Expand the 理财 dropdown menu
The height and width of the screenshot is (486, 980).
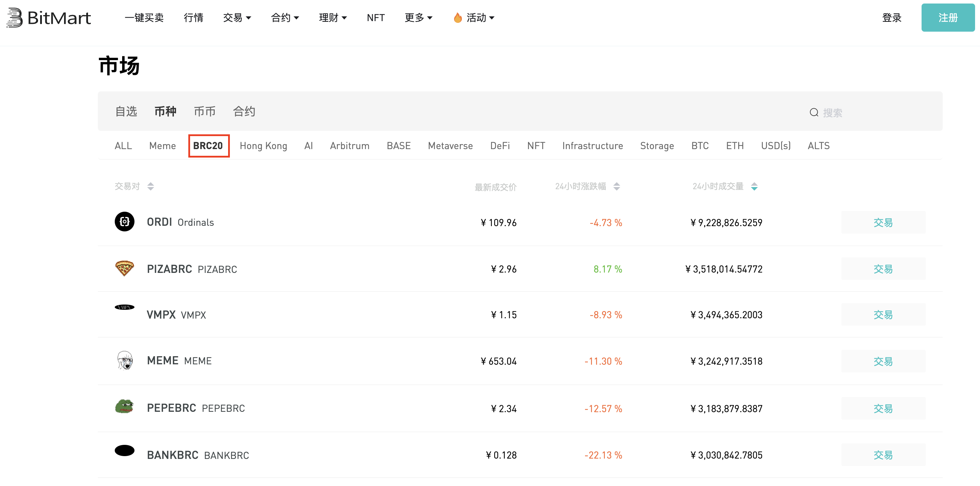click(x=333, y=18)
